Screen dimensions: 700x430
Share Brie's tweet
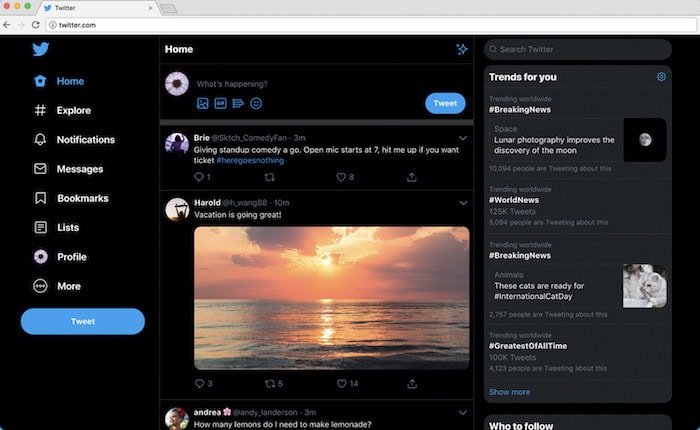tap(412, 177)
